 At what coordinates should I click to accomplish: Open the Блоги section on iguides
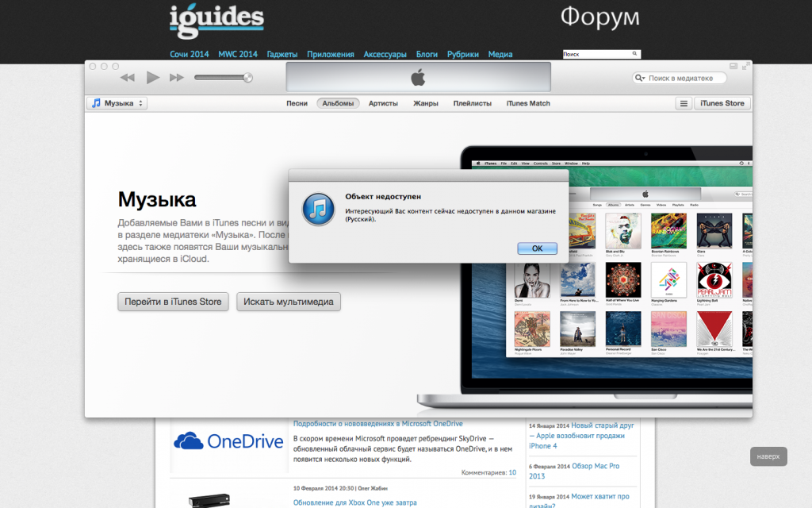click(427, 54)
